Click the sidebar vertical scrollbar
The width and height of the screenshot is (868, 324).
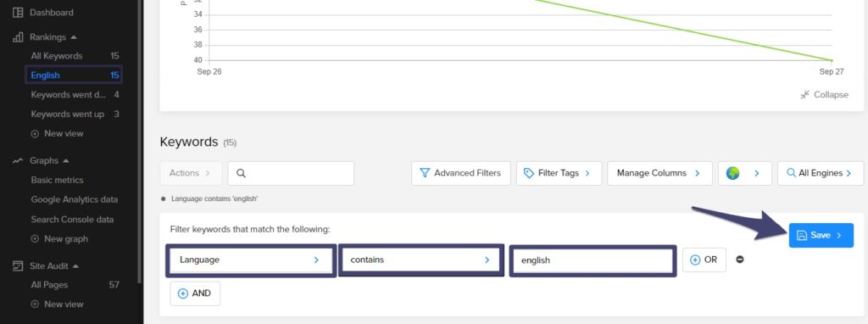(x=140, y=142)
